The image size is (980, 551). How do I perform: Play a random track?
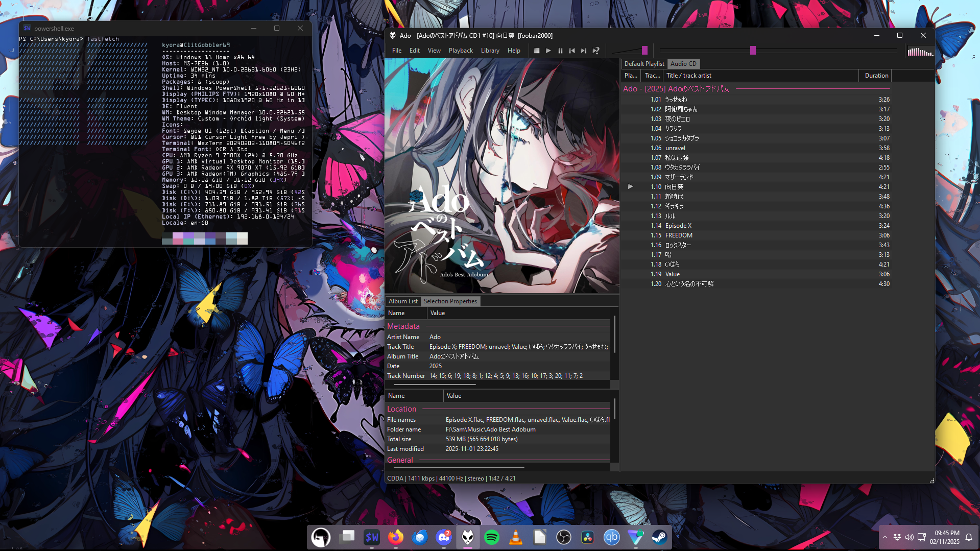tap(595, 51)
